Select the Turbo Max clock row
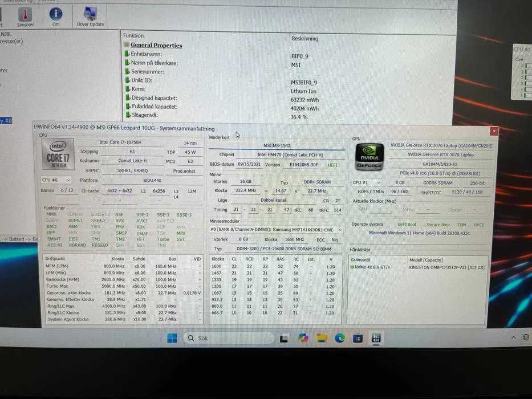Image resolution: width=532 pixels, height=399 pixels. pos(124,286)
